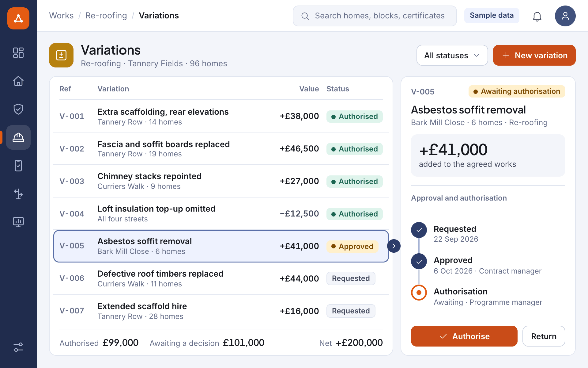
Task: Open the settings sliders icon
Action: (x=18, y=347)
